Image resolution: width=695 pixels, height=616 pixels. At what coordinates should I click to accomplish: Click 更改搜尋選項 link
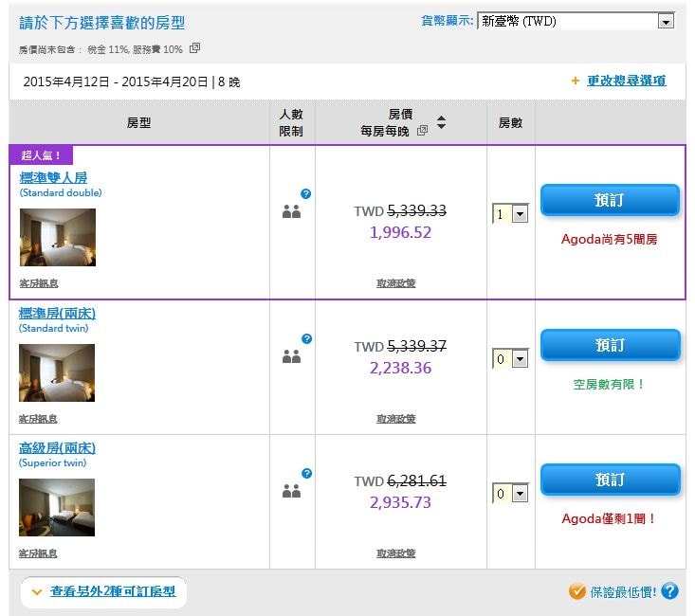click(626, 81)
